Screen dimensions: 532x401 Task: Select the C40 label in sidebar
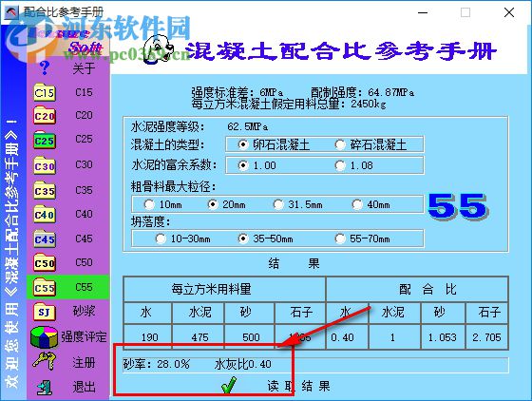pos(84,214)
